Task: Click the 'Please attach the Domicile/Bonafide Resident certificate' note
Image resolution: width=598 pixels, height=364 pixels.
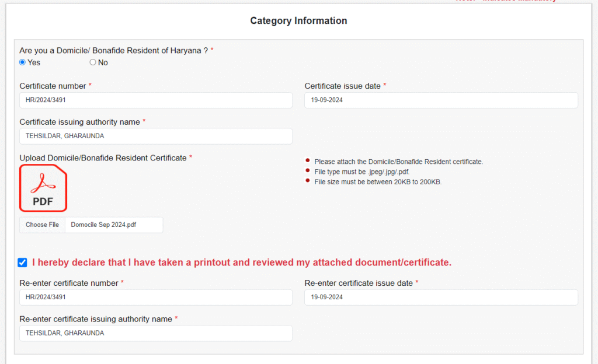Action: coord(398,162)
